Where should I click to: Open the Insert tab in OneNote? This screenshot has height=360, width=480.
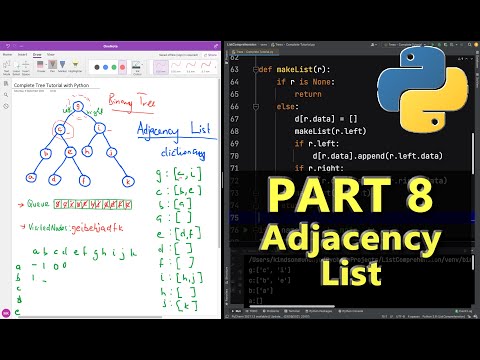[x=22, y=54]
